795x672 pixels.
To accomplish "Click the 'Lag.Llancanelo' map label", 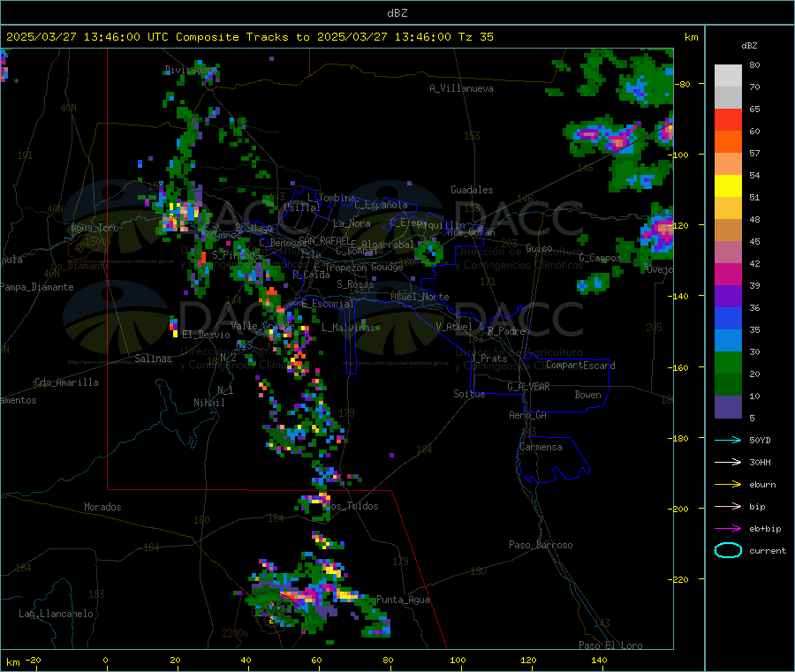I will click(x=56, y=614).
